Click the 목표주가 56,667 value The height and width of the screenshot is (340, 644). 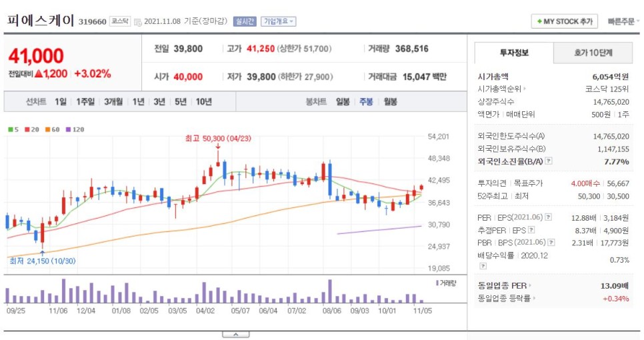(618, 183)
